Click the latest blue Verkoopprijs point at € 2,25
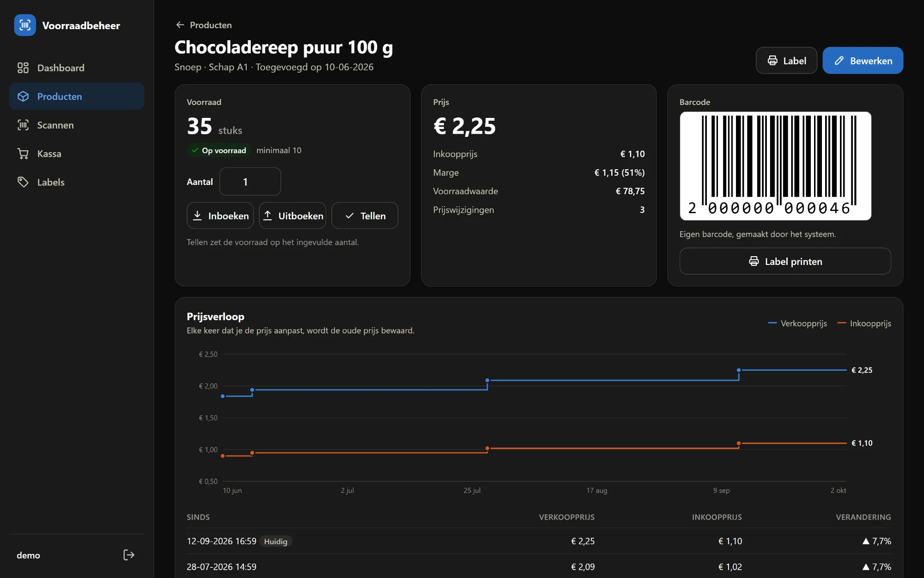 coord(739,370)
